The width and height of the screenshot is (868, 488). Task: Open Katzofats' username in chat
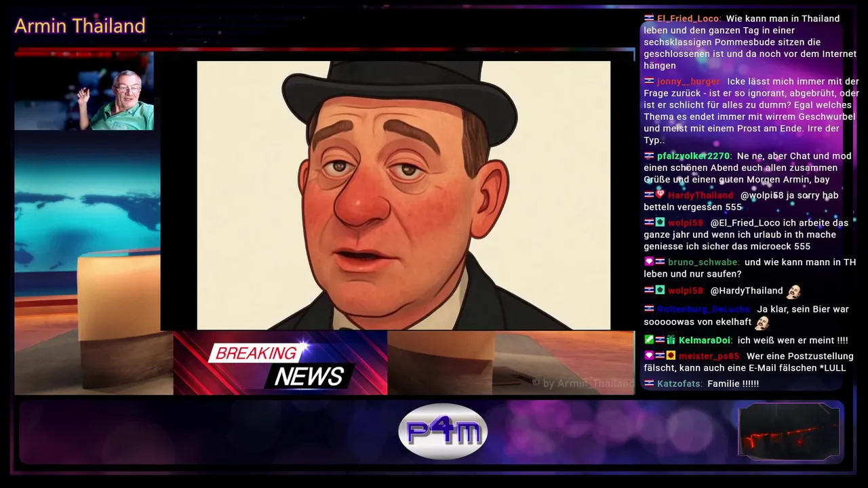[x=679, y=384]
